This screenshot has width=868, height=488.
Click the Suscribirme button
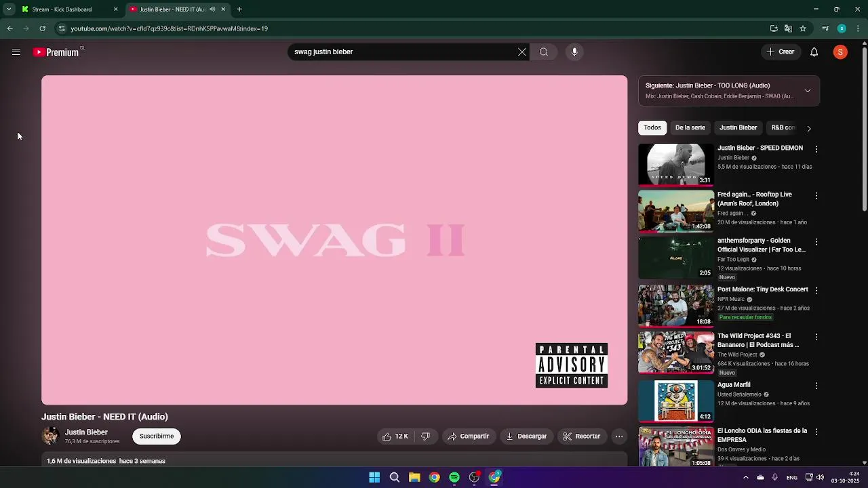click(157, 436)
